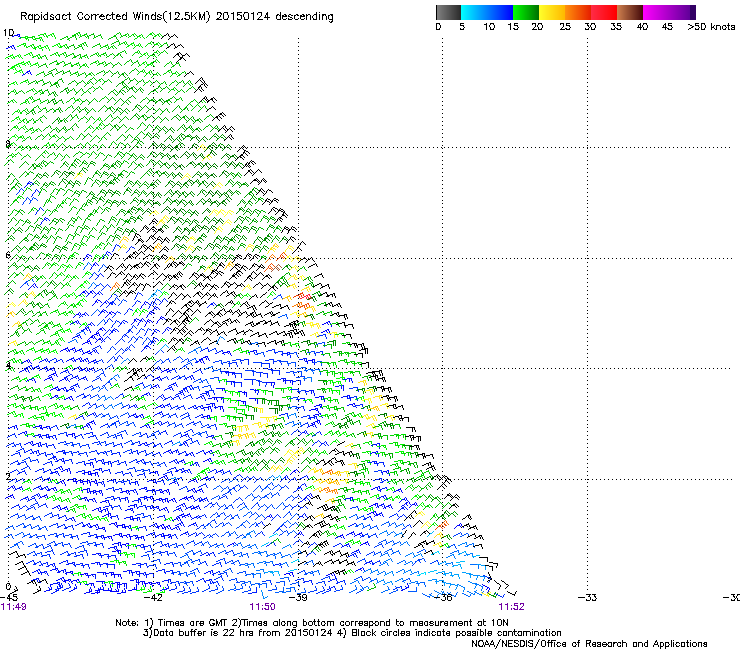The image size is (740, 650).
Task: Click the red 30-35 knots color swatch
Action: pos(604,12)
